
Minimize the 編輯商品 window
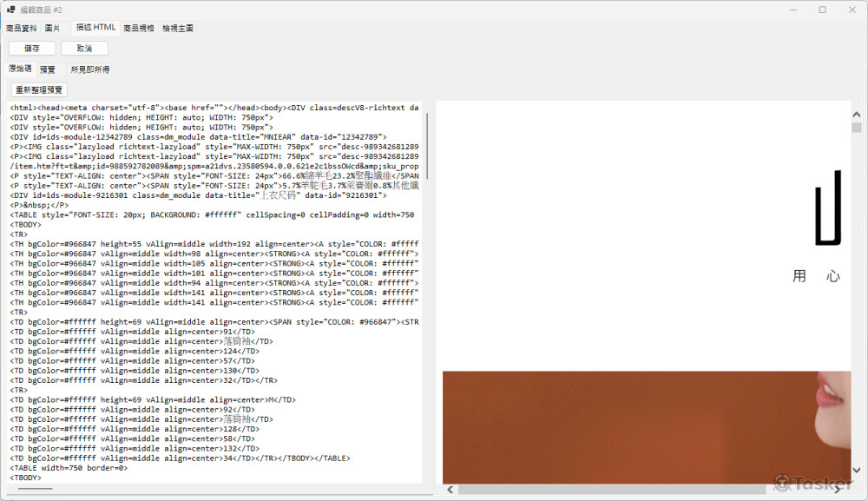click(x=793, y=10)
